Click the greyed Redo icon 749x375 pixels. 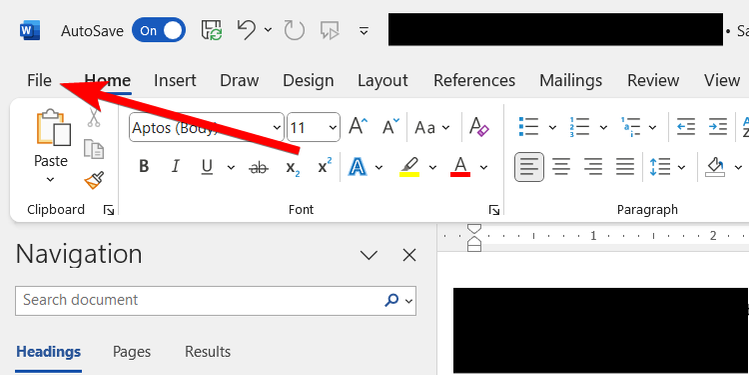tap(294, 31)
